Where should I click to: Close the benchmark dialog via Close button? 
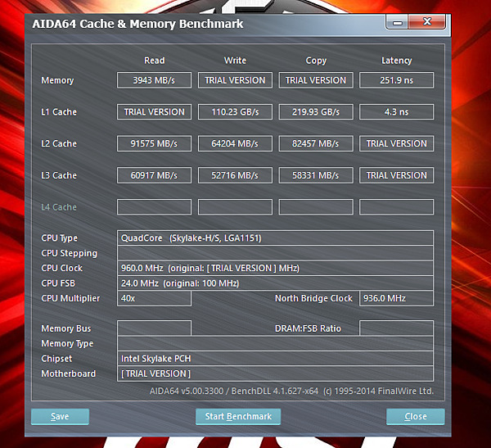click(x=416, y=416)
